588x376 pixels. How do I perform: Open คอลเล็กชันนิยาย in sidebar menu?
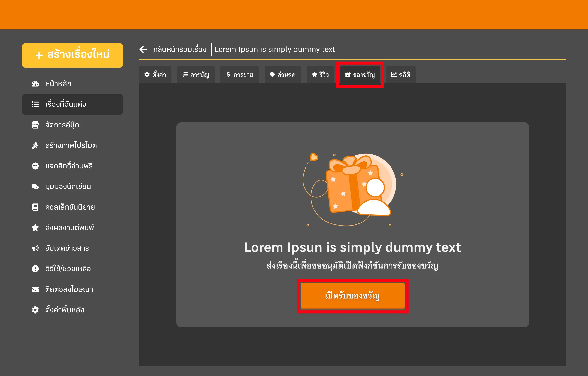pyautogui.click(x=70, y=207)
